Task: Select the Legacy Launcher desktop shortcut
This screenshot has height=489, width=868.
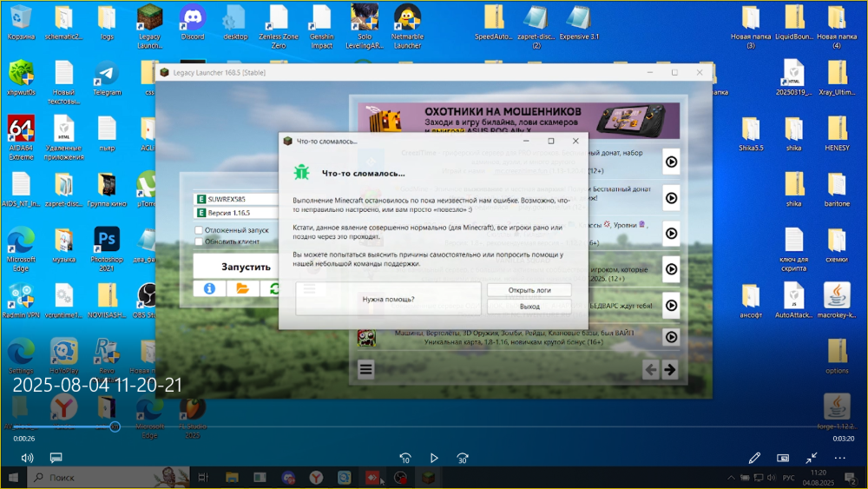Action: (x=149, y=27)
